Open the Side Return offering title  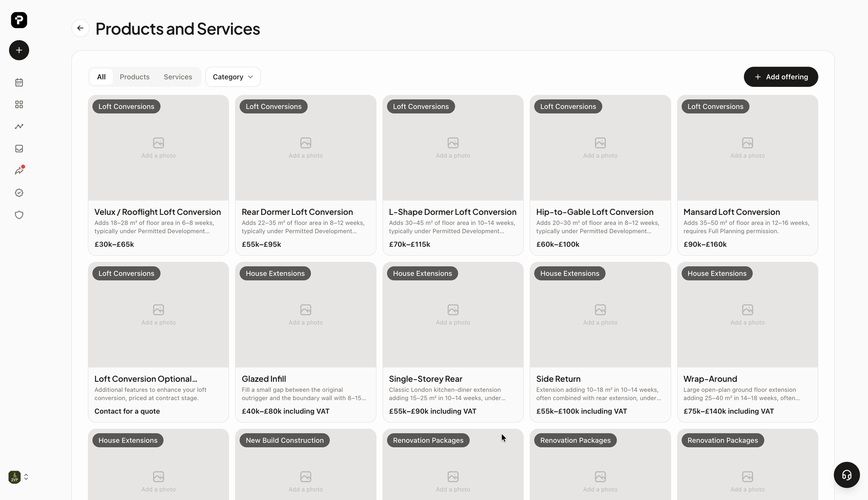click(558, 379)
